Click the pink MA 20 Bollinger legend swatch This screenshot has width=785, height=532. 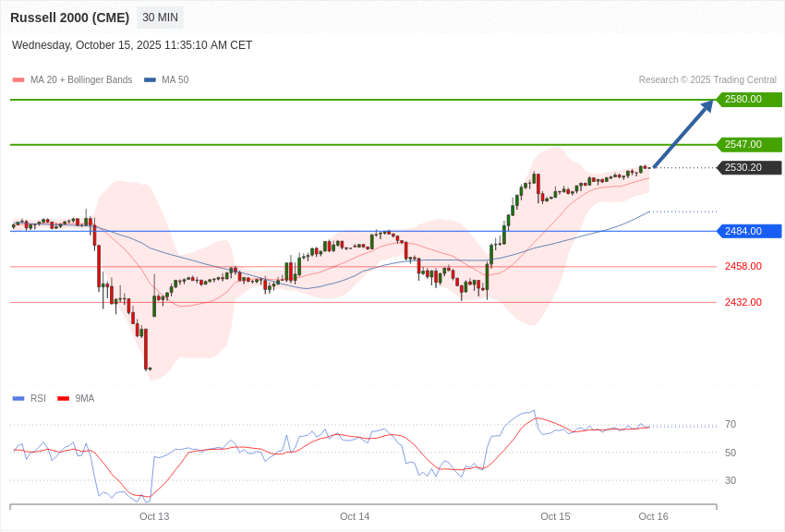pos(18,80)
